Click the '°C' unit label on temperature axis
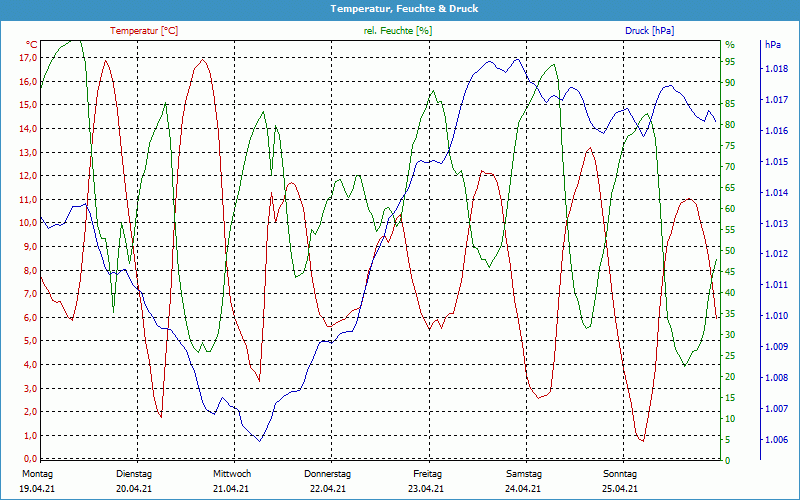 [32, 44]
